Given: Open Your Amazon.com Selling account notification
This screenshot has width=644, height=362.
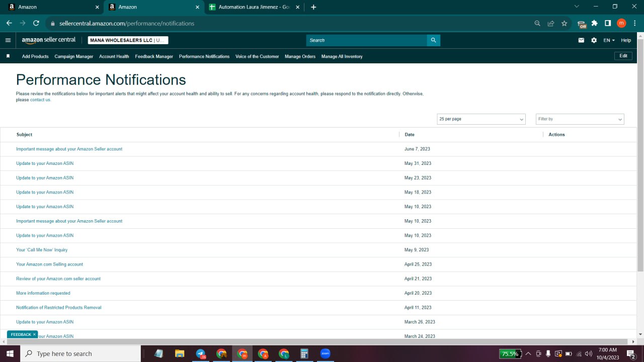Looking at the screenshot, I should pos(49,264).
